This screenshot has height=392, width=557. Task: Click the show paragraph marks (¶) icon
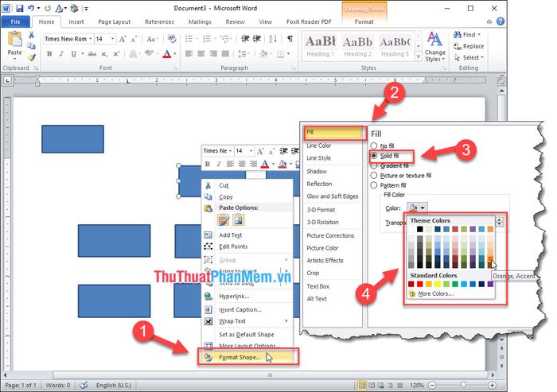pyautogui.click(x=290, y=38)
